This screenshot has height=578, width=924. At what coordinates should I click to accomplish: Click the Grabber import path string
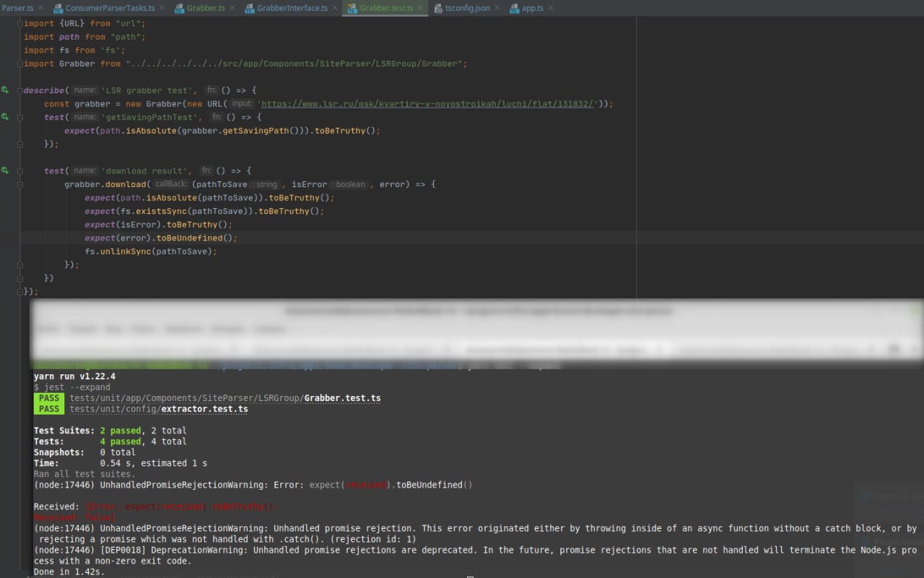coord(296,64)
